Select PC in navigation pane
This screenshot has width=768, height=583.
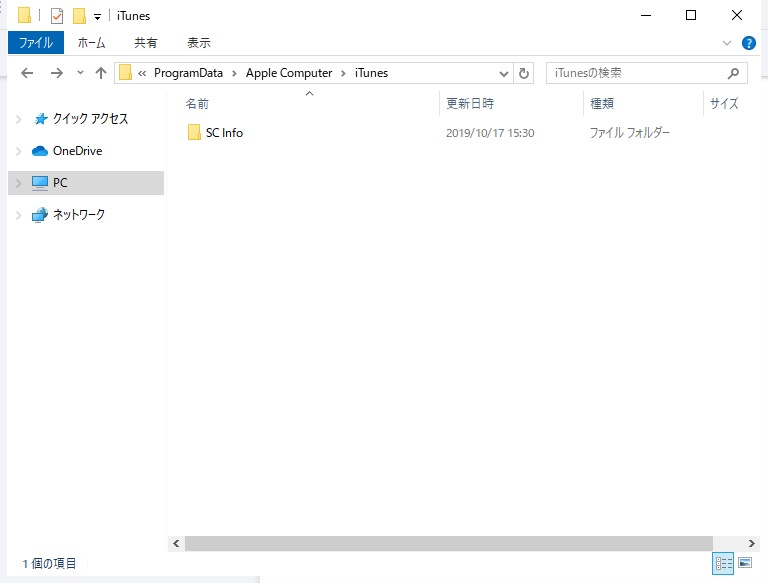(60, 183)
